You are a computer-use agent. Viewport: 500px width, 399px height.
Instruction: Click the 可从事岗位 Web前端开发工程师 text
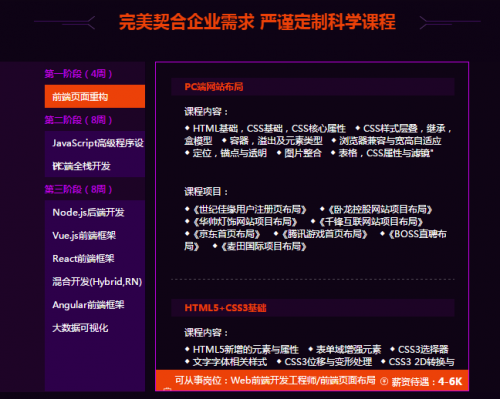275,380
